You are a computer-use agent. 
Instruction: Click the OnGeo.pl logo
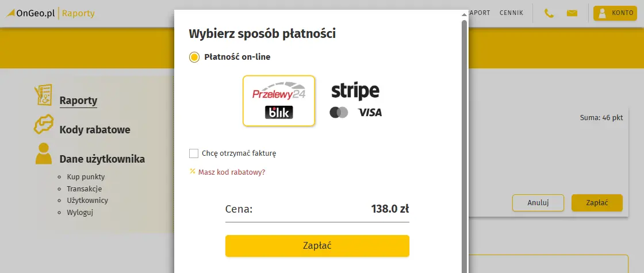coord(32,13)
